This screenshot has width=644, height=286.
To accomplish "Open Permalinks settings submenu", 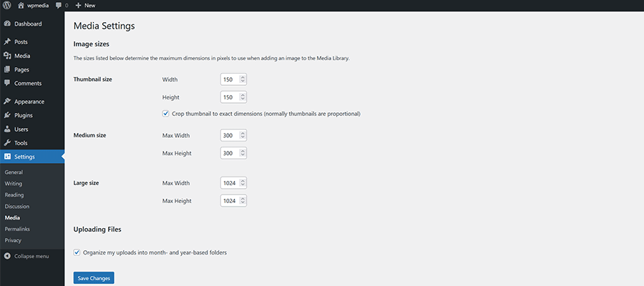I will [x=17, y=229].
